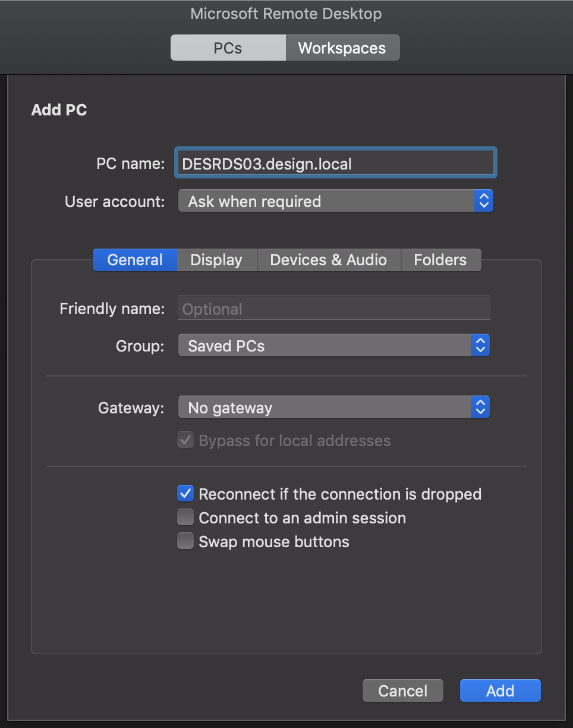Open the Devices & Audio tab
573x728 pixels.
click(329, 260)
